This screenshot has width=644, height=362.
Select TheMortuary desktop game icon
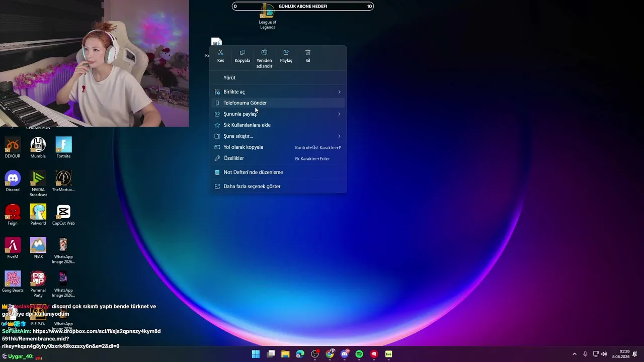63,182
